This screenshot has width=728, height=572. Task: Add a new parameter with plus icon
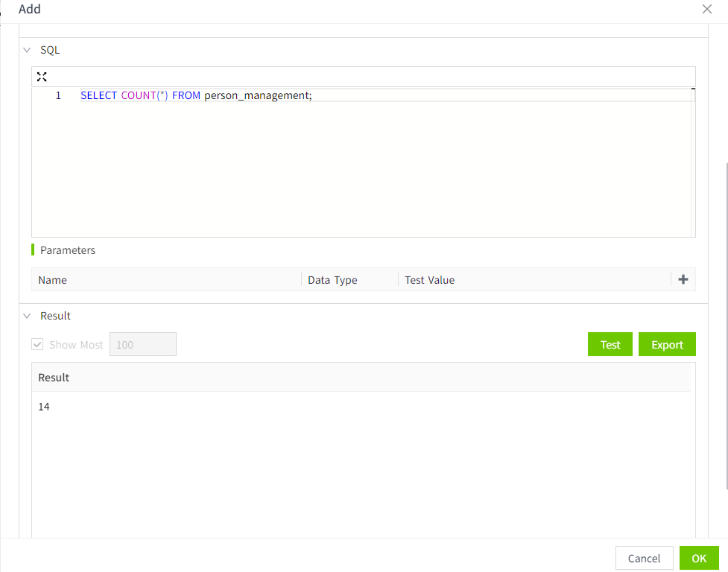point(683,279)
